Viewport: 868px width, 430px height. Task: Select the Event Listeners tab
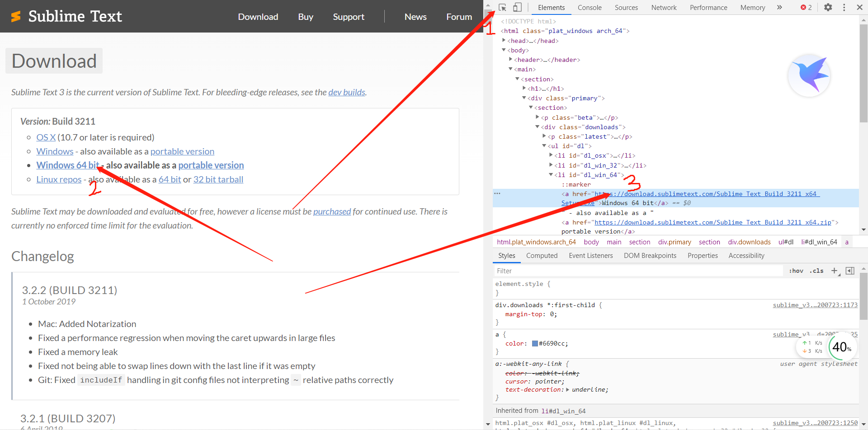coord(591,256)
